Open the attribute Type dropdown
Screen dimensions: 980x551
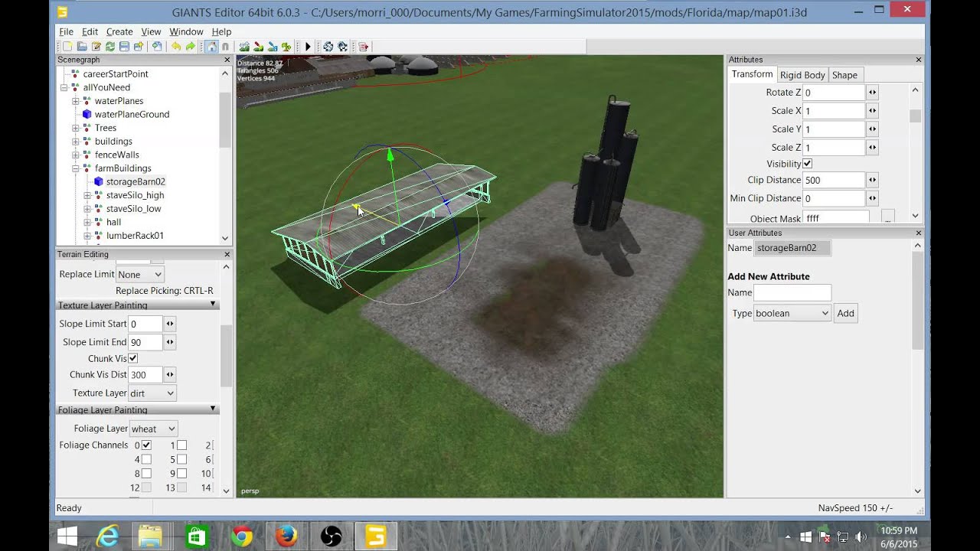(x=792, y=313)
